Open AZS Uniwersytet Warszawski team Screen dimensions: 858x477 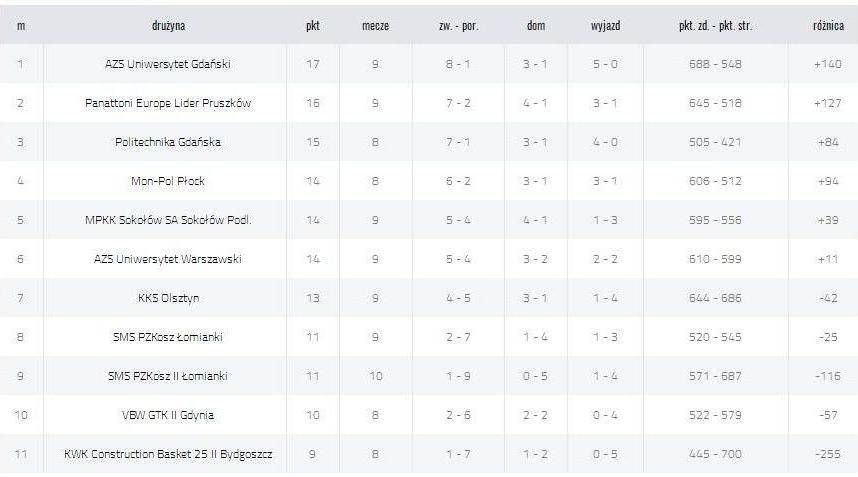pyautogui.click(x=167, y=259)
